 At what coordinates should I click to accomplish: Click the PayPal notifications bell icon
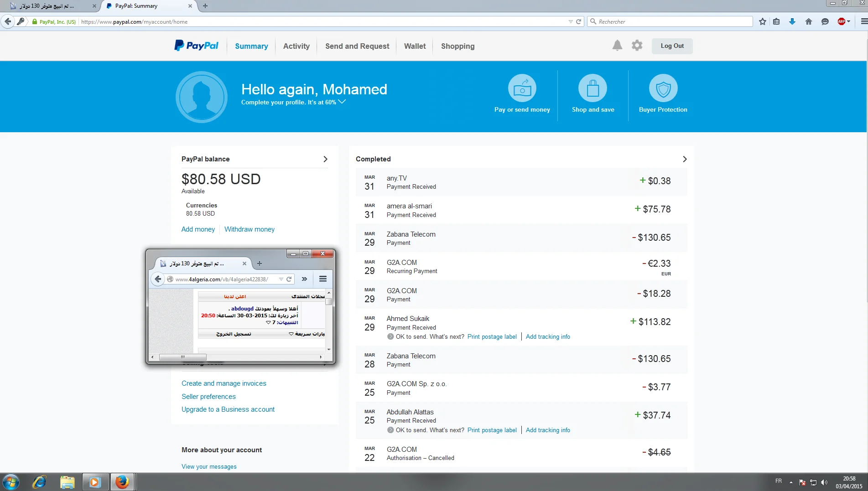(617, 46)
